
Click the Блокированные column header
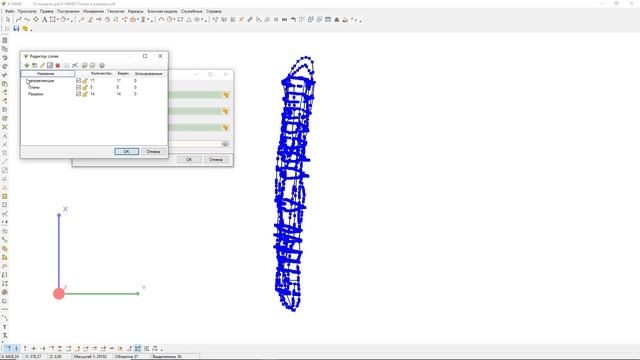149,73
